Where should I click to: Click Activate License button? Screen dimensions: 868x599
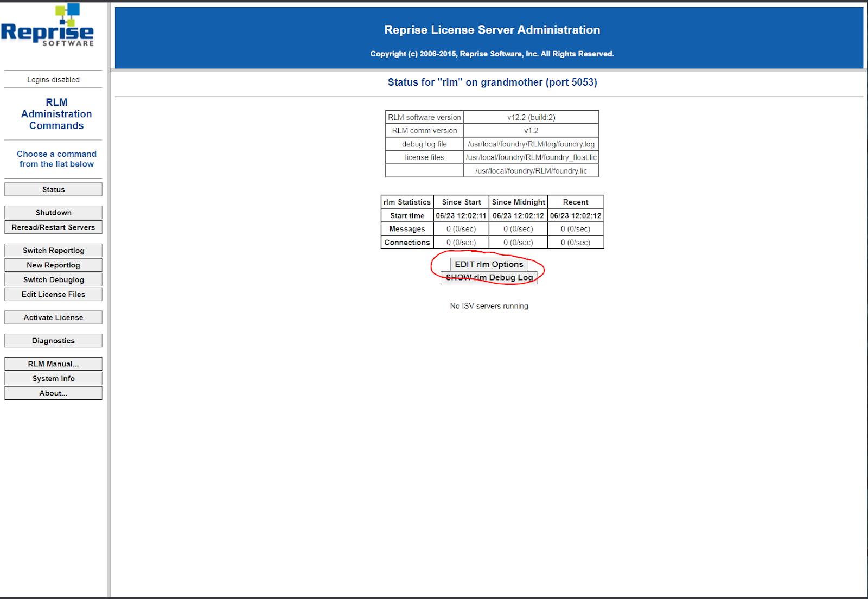click(x=53, y=318)
